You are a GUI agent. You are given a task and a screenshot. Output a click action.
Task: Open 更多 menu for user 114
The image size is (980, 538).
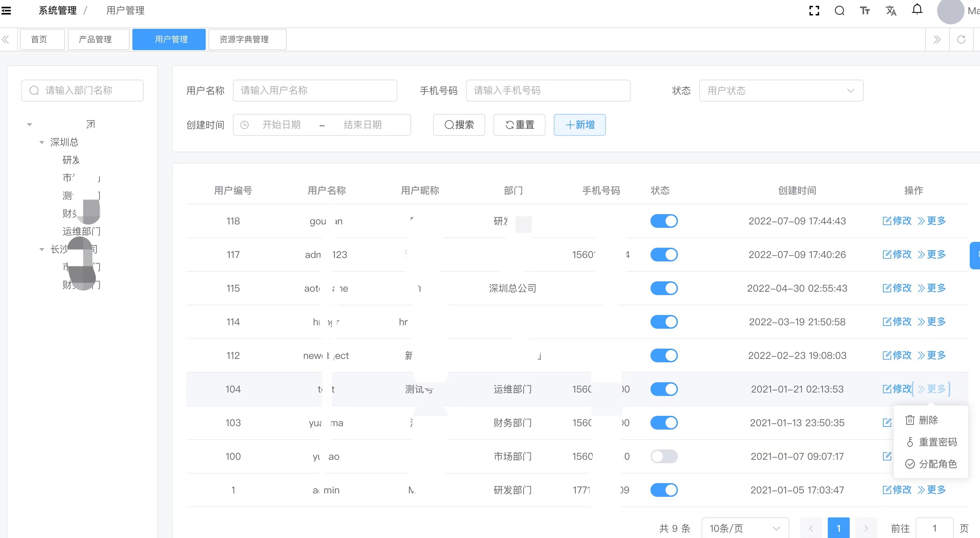pyautogui.click(x=931, y=322)
